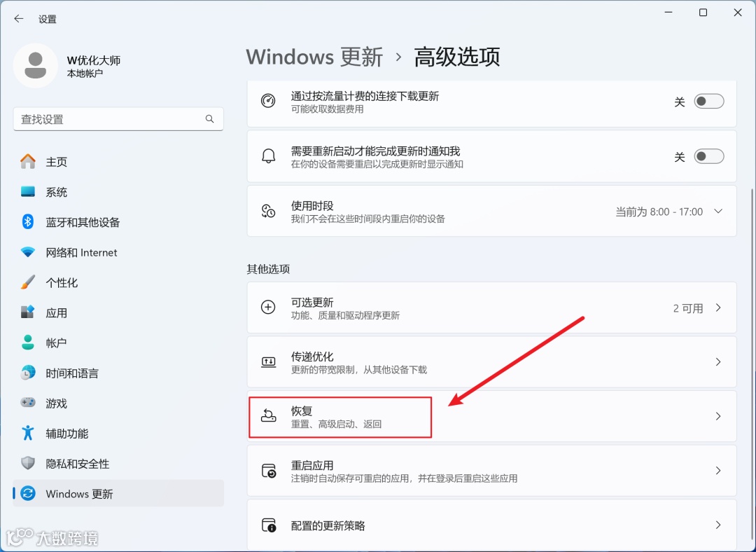Open configured update policies chevron
The image size is (756, 552).
tap(718, 525)
